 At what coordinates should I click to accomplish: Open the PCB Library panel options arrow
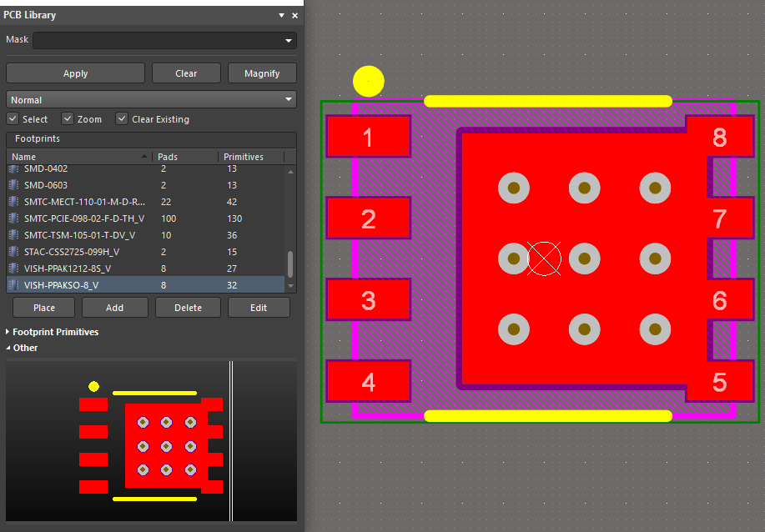(281, 16)
